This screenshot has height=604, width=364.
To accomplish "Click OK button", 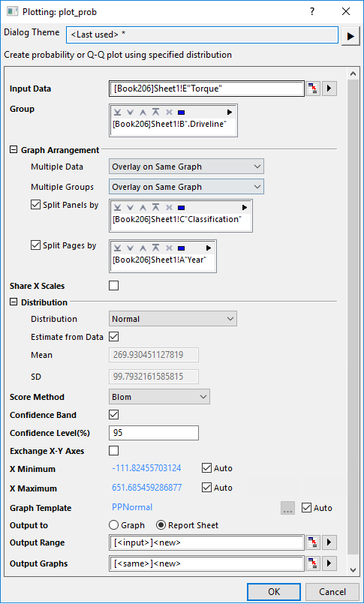I will 274,592.
